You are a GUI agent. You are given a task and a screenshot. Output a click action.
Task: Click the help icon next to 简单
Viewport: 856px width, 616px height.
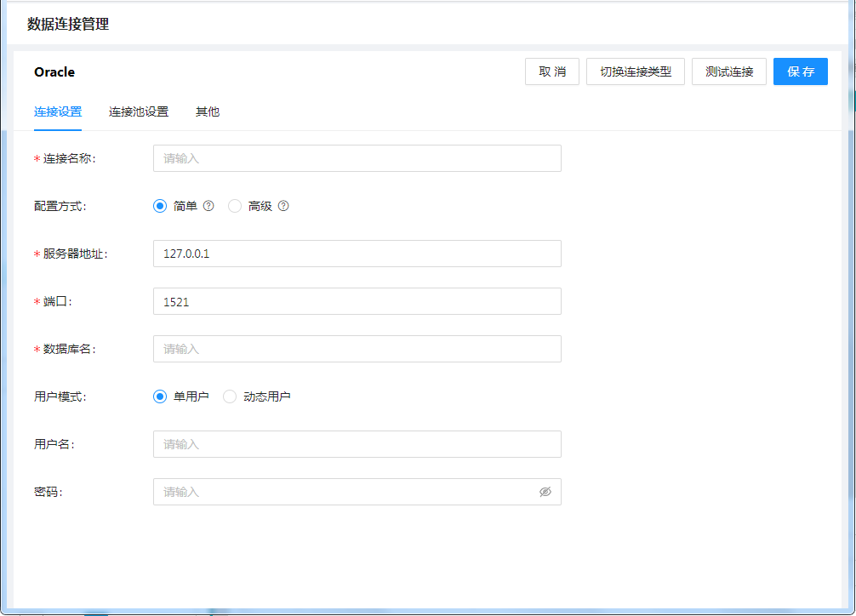click(x=208, y=206)
